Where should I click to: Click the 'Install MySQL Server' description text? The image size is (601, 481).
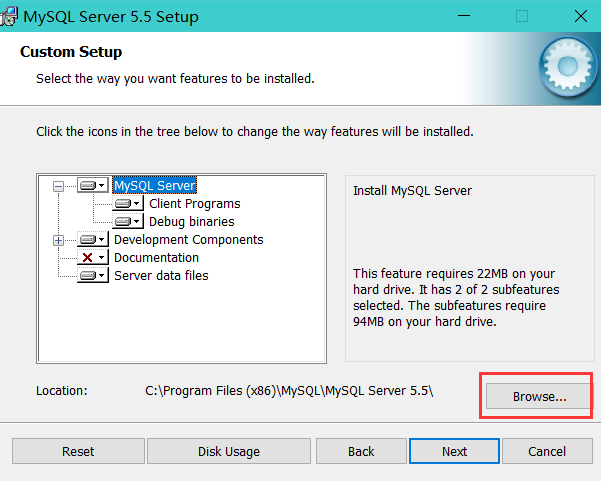pyautogui.click(x=412, y=190)
